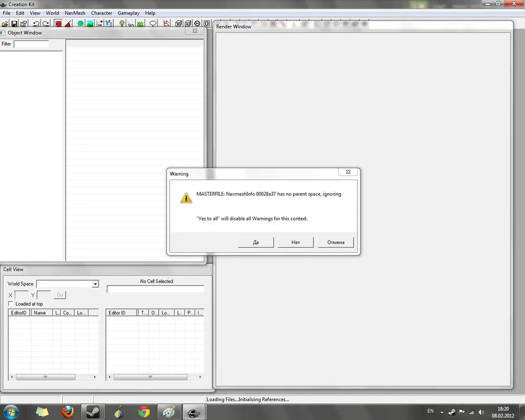Open the Gameplay menu

(x=128, y=13)
